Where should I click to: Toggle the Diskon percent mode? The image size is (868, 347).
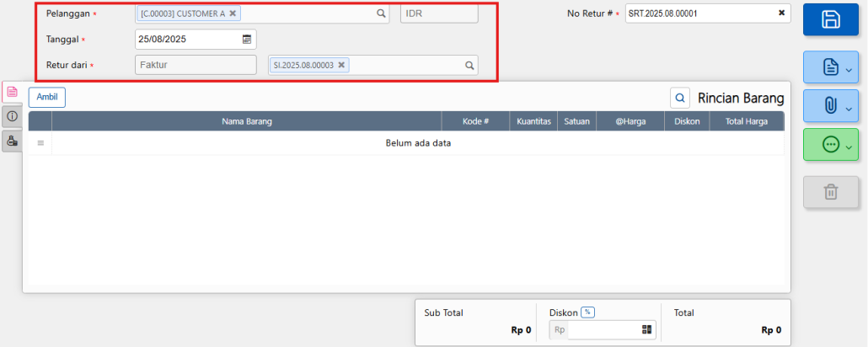click(x=587, y=312)
